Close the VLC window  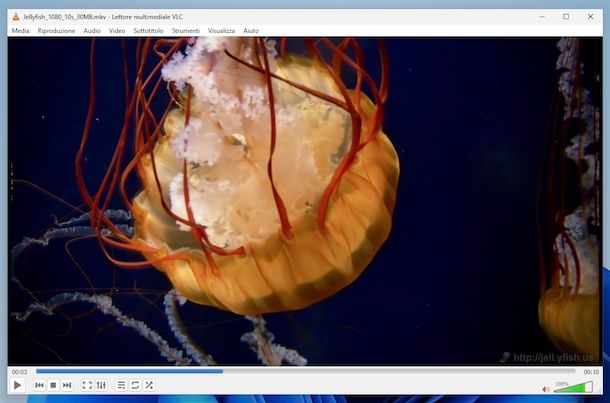pyautogui.click(x=591, y=17)
